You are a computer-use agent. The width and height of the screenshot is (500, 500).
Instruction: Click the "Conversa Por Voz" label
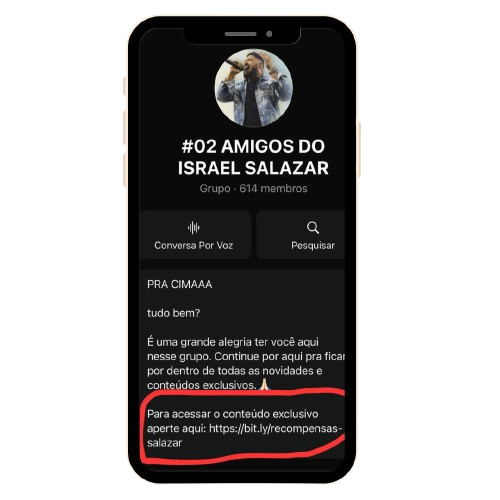click(x=193, y=245)
